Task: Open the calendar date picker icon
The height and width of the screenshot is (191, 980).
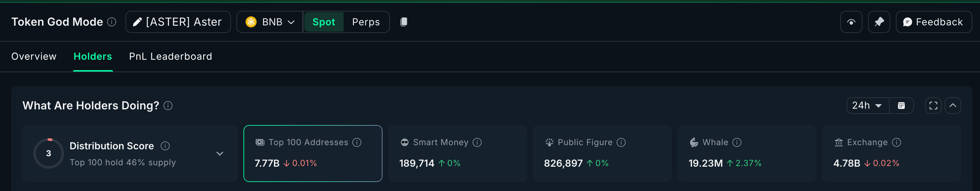Action: tap(901, 106)
